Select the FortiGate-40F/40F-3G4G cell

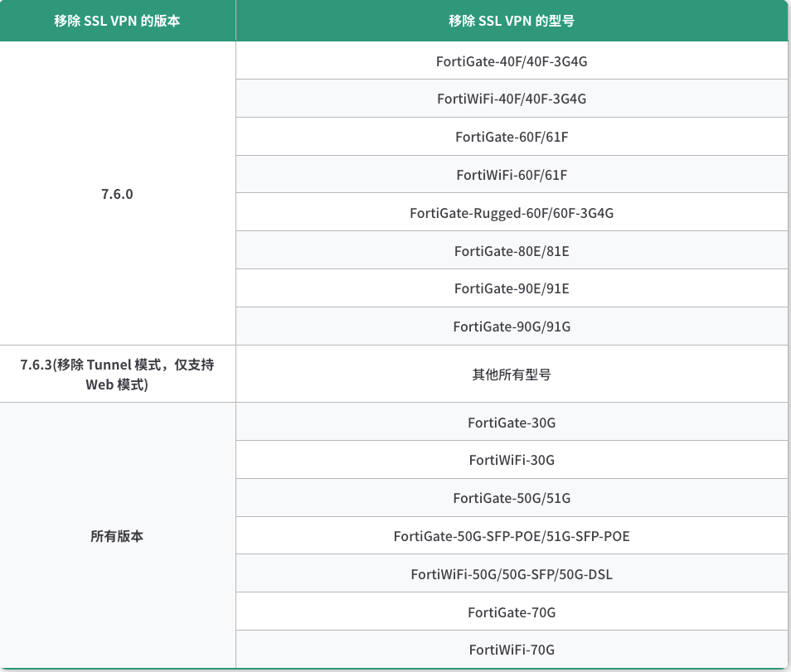tap(512, 60)
